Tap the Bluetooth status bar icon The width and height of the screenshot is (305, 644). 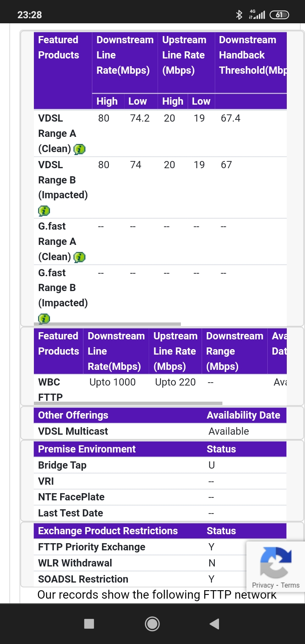pyautogui.click(x=240, y=14)
